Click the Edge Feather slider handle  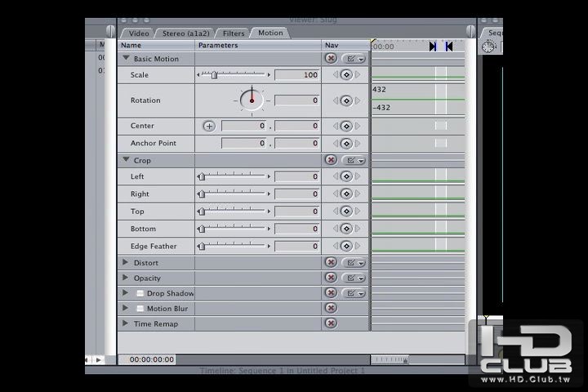point(202,246)
